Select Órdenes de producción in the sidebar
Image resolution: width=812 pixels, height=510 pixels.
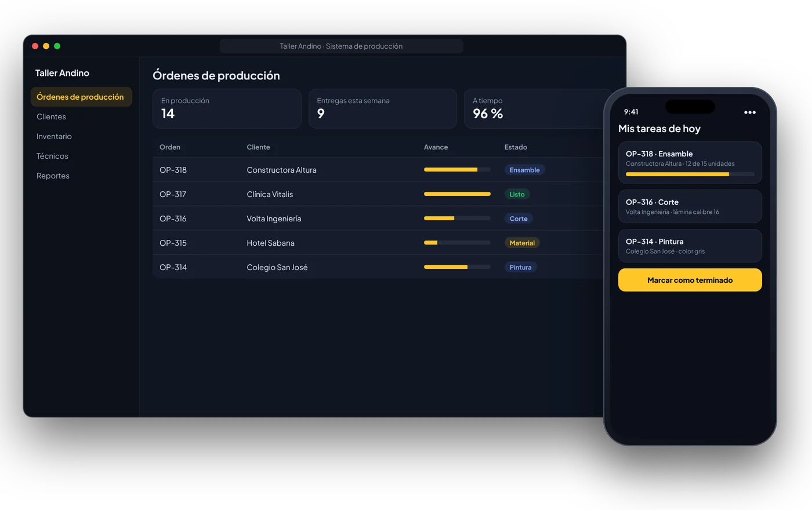(81, 97)
